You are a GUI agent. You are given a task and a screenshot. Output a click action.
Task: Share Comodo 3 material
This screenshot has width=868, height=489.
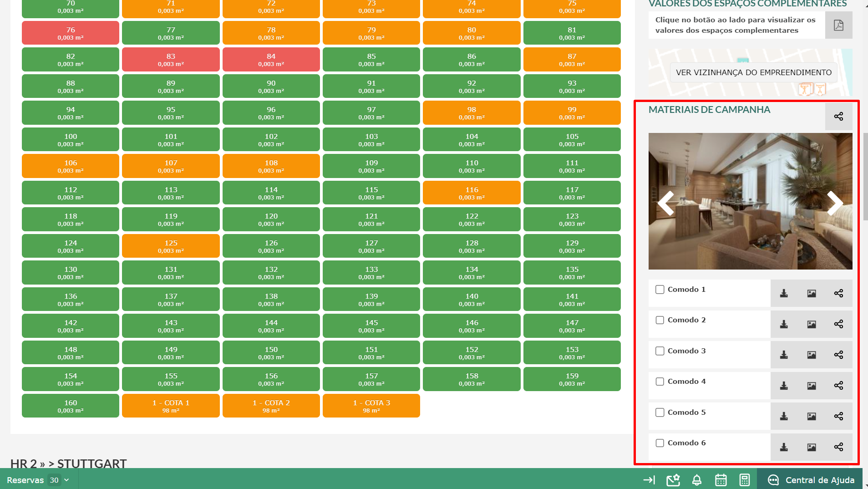(x=838, y=355)
